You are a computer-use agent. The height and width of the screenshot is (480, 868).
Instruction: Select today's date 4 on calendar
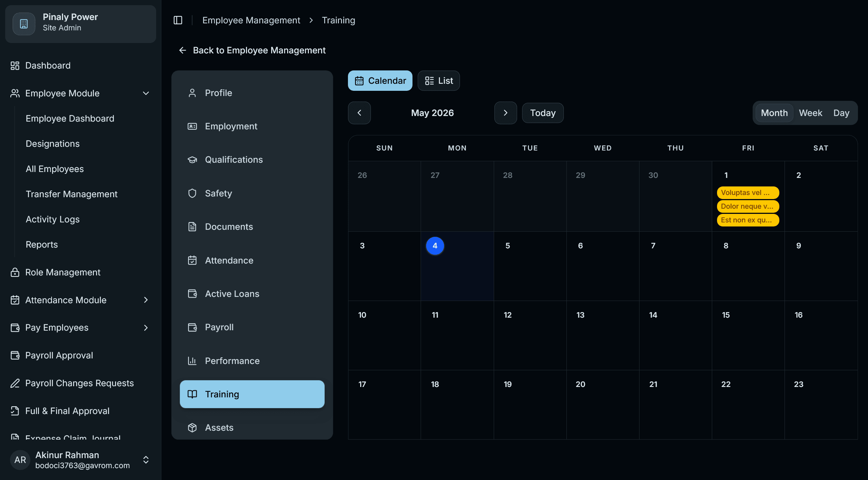point(435,246)
